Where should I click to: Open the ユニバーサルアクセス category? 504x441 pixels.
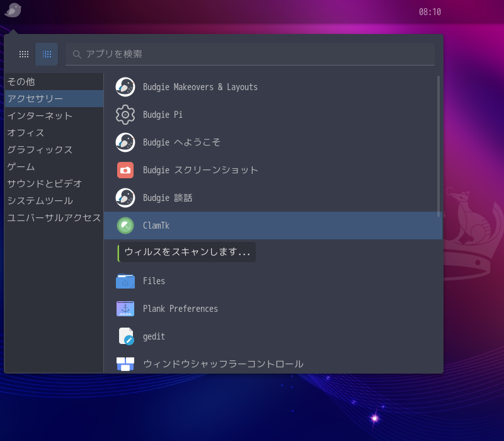tap(54, 218)
